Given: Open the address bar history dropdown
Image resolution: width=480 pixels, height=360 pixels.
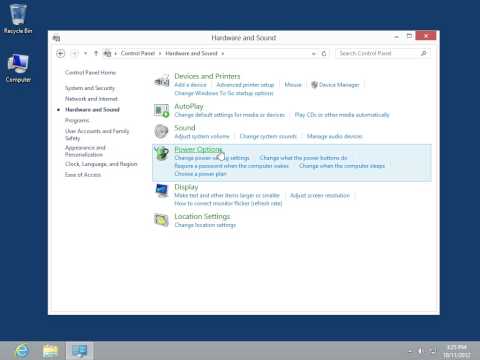Looking at the screenshot, I should coord(313,53).
